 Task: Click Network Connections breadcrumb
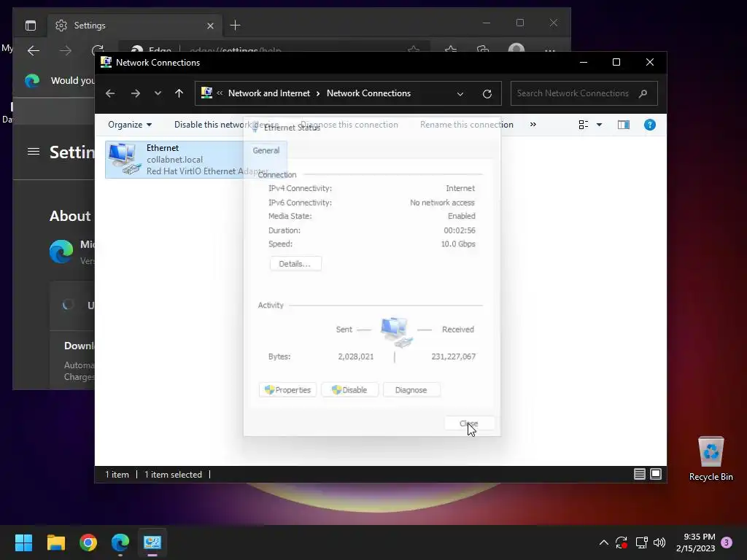click(368, 93)
